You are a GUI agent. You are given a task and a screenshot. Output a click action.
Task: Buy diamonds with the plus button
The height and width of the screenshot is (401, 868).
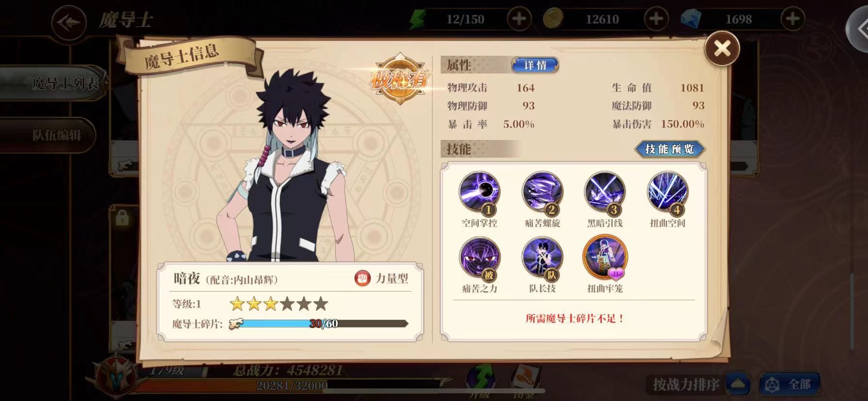793,19
